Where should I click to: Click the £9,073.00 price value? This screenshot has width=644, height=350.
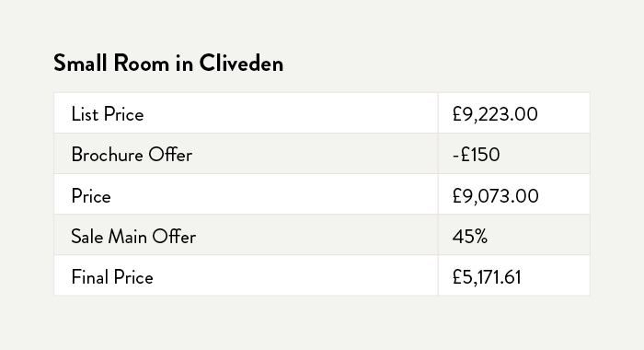[x=495, y=196]
